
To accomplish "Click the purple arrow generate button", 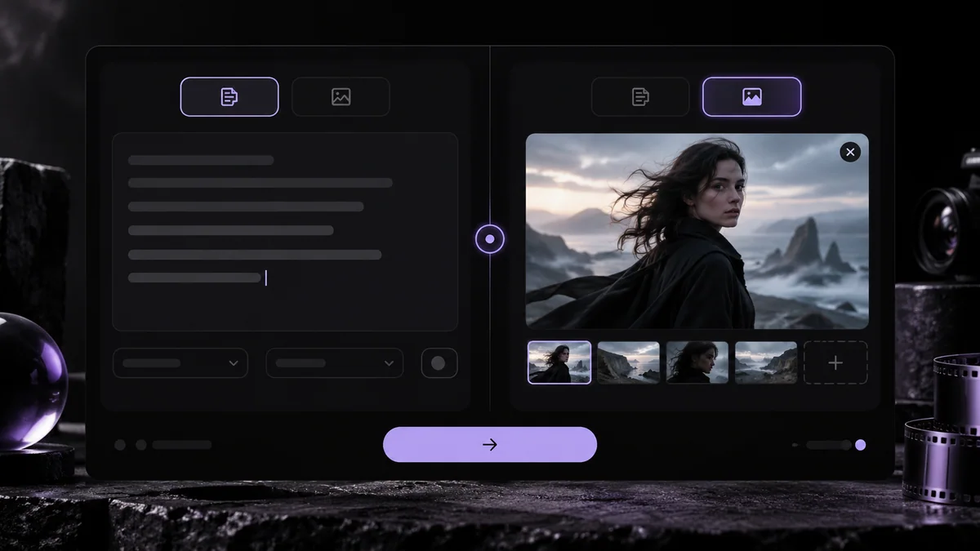I will click(x=490, y=444).
